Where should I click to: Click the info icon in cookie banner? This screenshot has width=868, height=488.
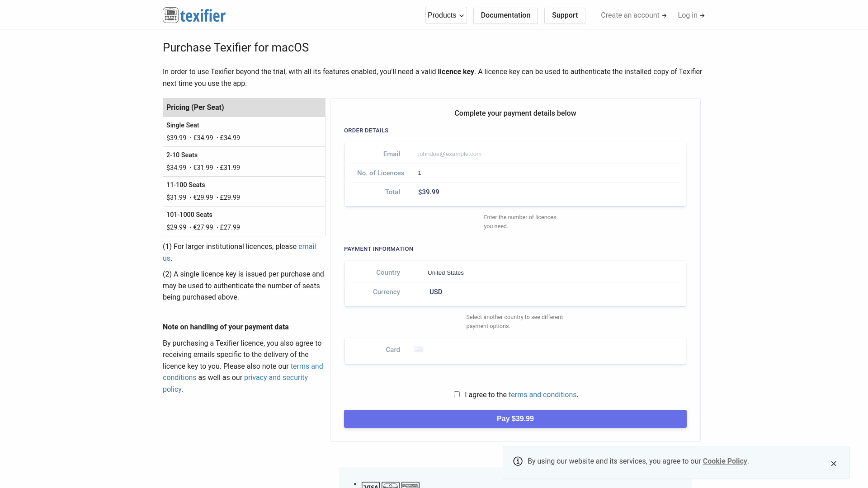pos(518,461)
